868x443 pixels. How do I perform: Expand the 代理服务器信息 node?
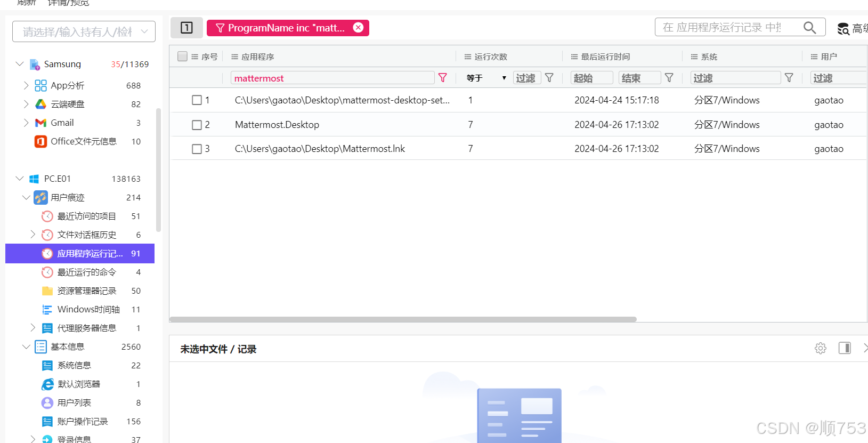pyautogui.click(x=33, y=328)
